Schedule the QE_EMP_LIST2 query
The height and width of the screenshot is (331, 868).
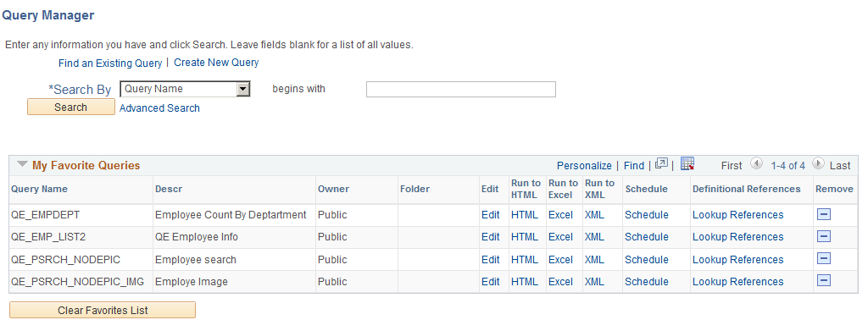tap(647, 237)
